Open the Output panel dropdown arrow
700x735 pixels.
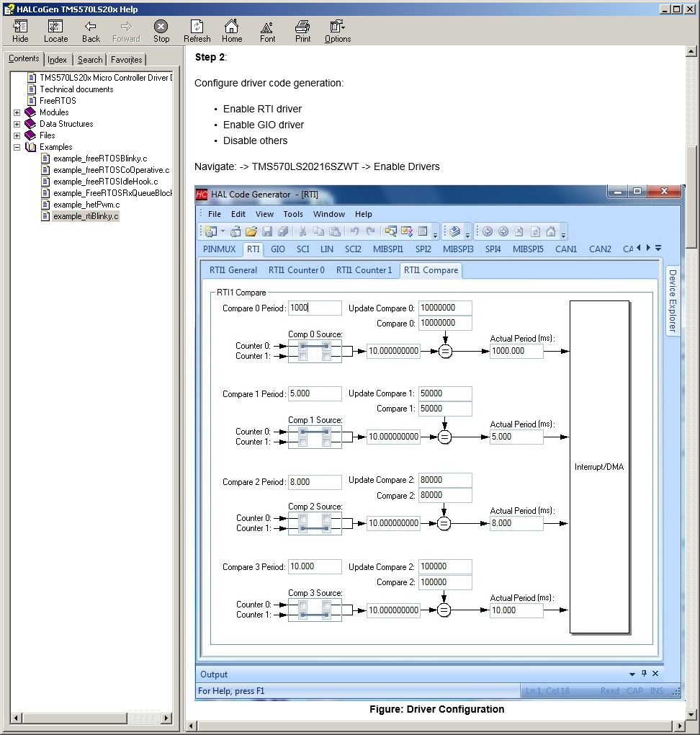632,674
